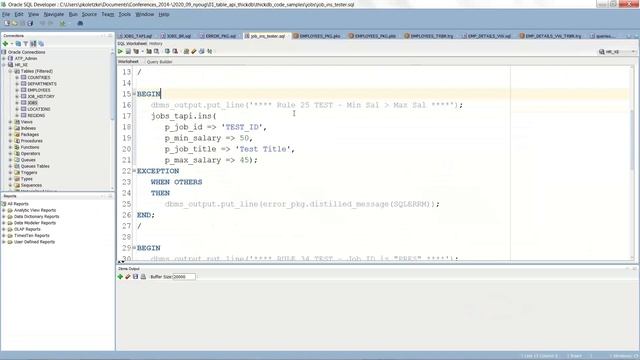Image resolution: width=640 pixels, height=360 pixels.
Task: Expand the ATP_Admin connection node
Action: coord(4,58)
